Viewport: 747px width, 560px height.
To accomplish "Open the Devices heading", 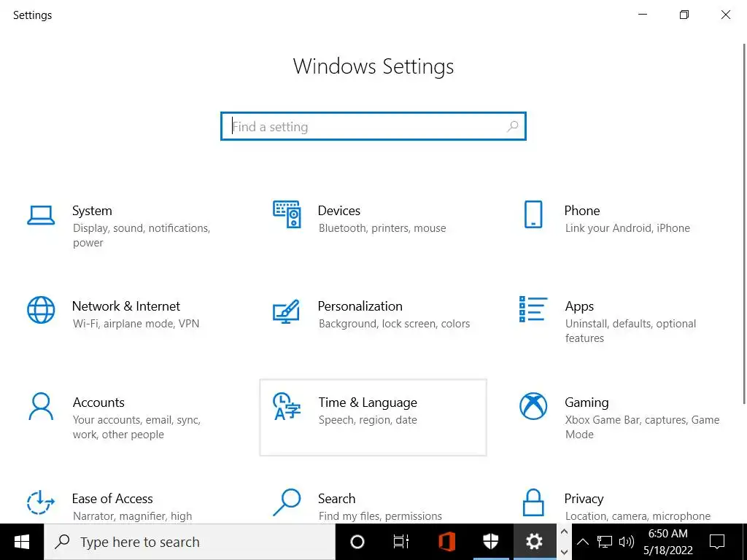I will (338, 211).
